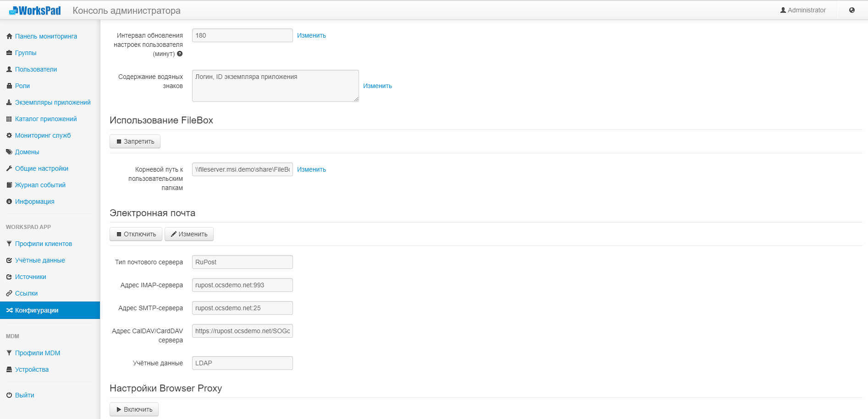Screen dimensions: 868x419
Task: Go to Устройства page
Action: pos(32,369)
